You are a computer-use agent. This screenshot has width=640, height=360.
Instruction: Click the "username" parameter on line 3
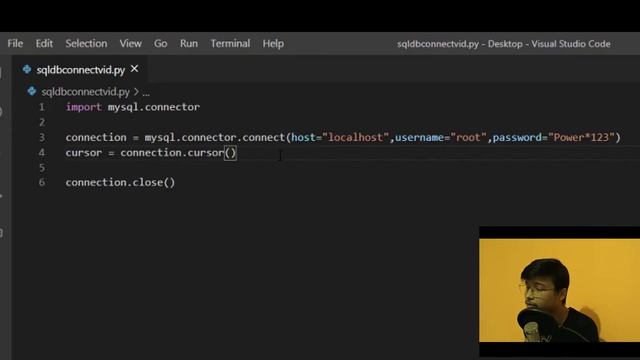[x=419, y=137]
